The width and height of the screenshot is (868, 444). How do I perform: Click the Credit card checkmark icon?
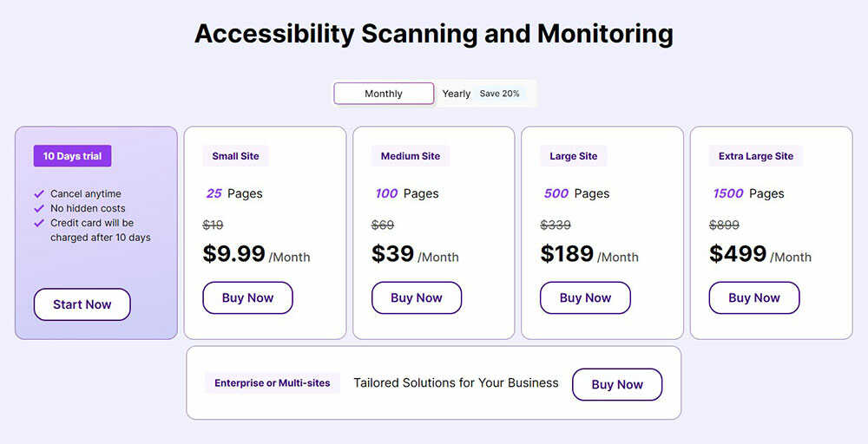(39, 224)
